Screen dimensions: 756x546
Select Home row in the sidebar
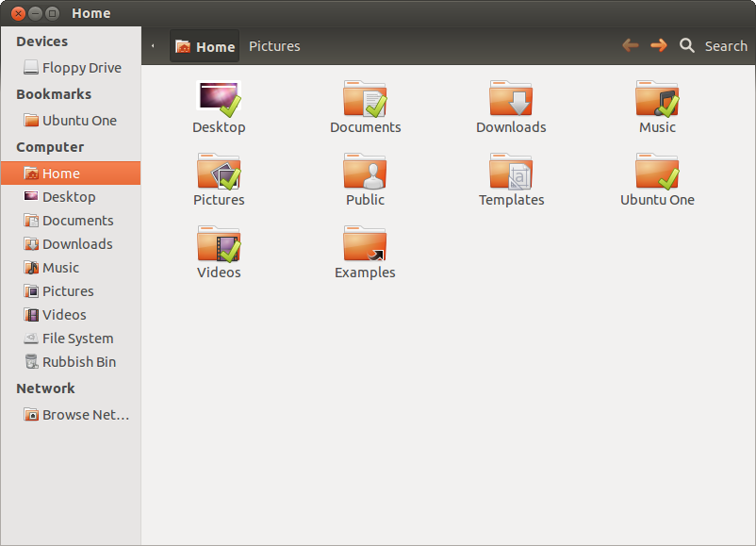[x=71, y=174]
